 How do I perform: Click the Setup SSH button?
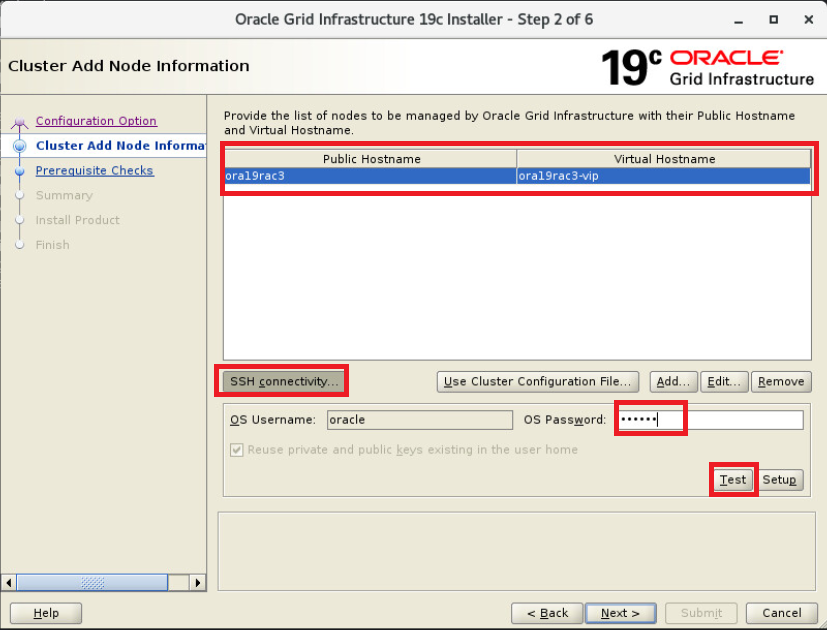(780, 480)
